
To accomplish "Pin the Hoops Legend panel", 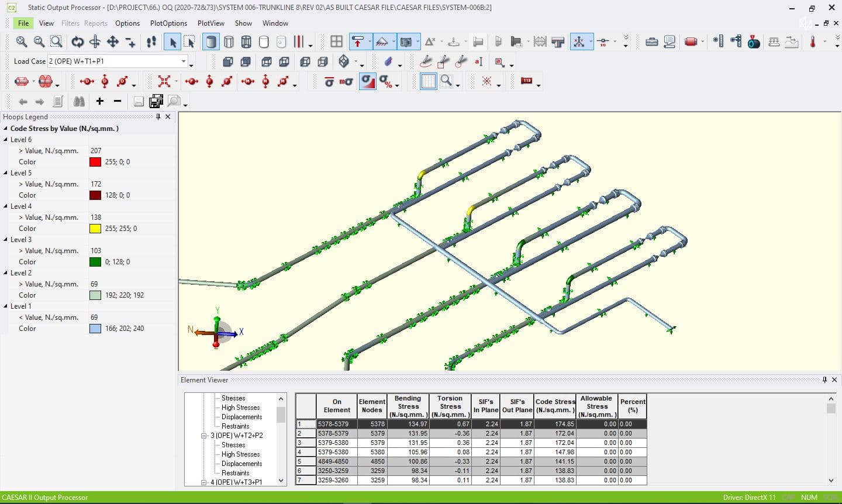I will 157,116.
